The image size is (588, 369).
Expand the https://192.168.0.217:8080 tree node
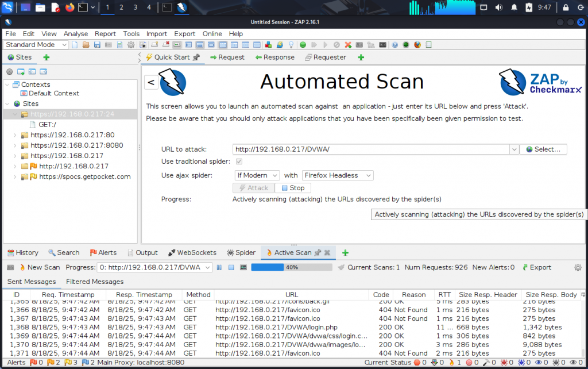pyautogui.click(x=16, y=145)
